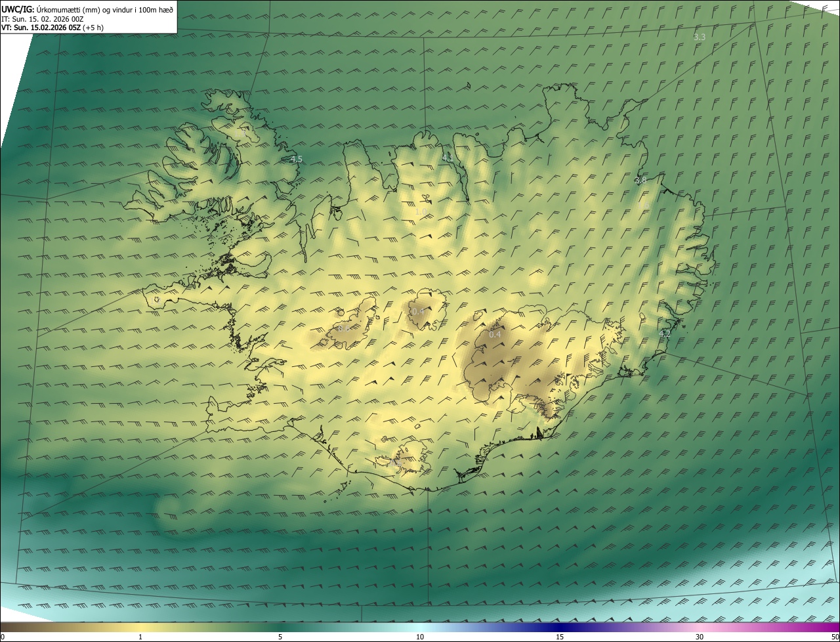Screen dimensions: 840x642
Task: Click the 'Úrkomumætti (mm) og vindur í 100m hæð' title
Action: coord(105,9)
